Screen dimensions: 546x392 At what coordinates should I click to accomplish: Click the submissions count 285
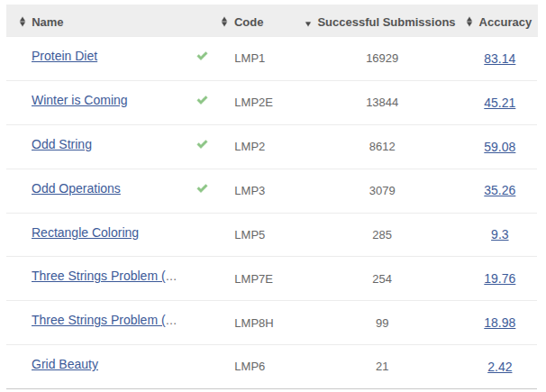(x=382, y=235)
